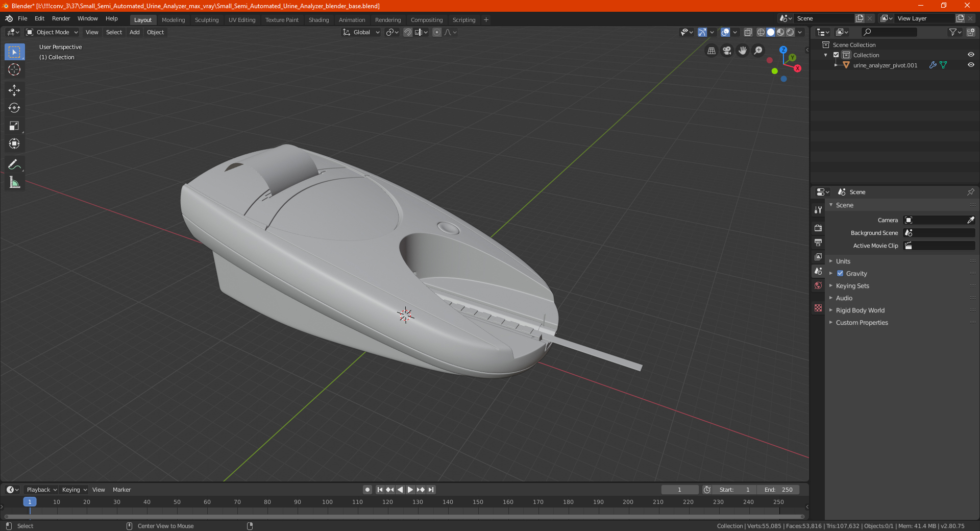
Task: Click outliner search field
Action: (889, 32)
